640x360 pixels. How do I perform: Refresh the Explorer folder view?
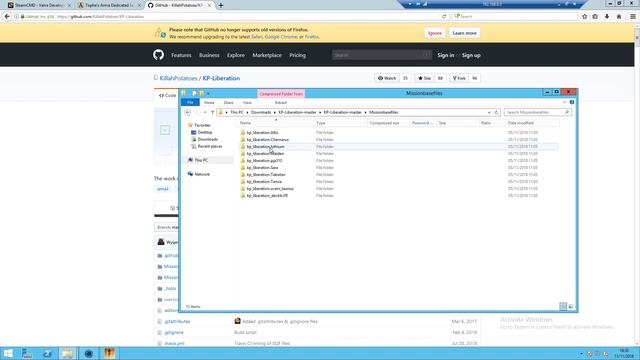click(x=496, y=112)
